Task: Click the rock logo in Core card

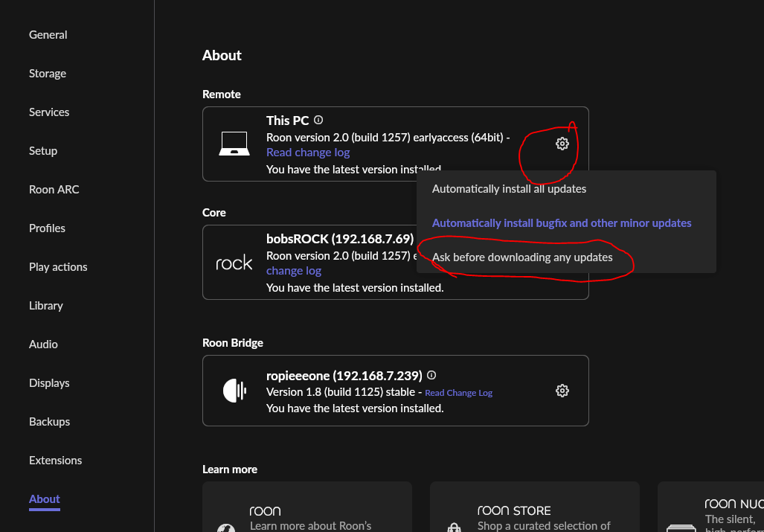Action: coord(234,263)
